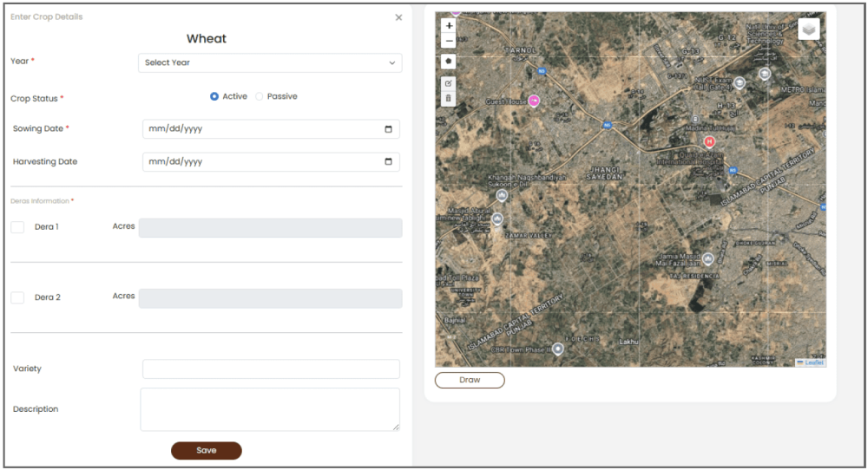Image resolution: width=868 pixels, height=470 pixels.
Task: Open the map layers switcher
Action: [809, 29]
